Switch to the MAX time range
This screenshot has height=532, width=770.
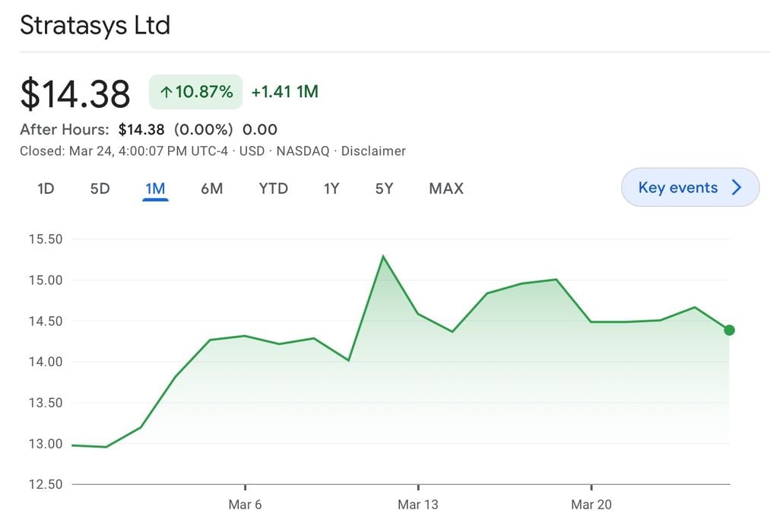tap(446, 188)
